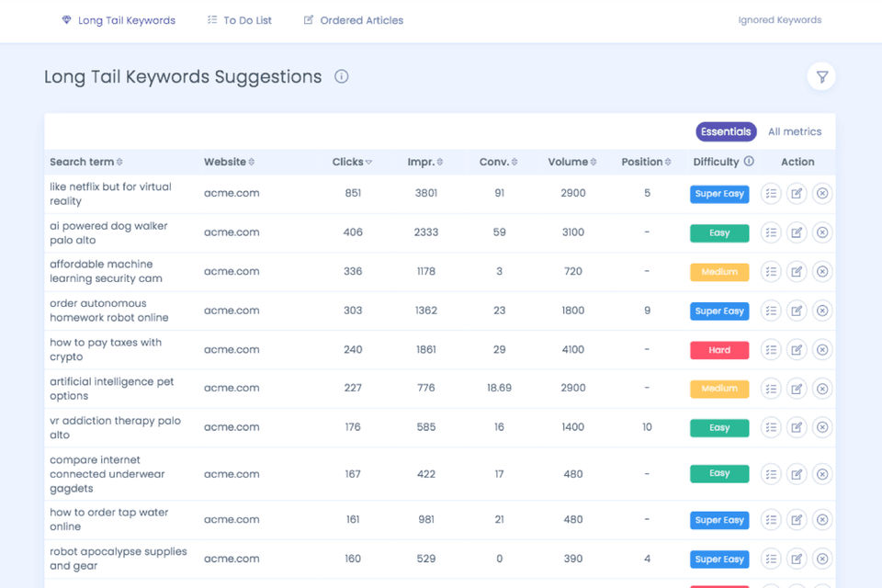Open the Ignored Keywords link
Screen dimensions: 882x588
[780, 20]
